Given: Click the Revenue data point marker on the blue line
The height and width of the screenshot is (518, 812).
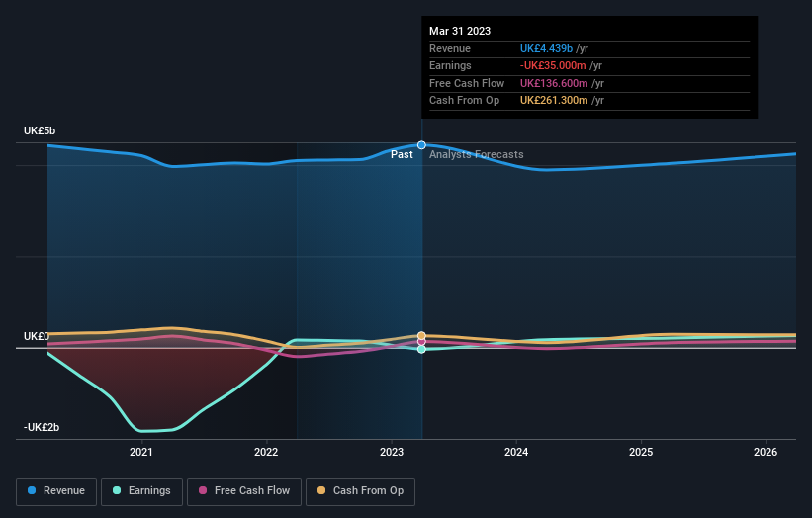Looking at the screenshot, I should tap(421, 145).
